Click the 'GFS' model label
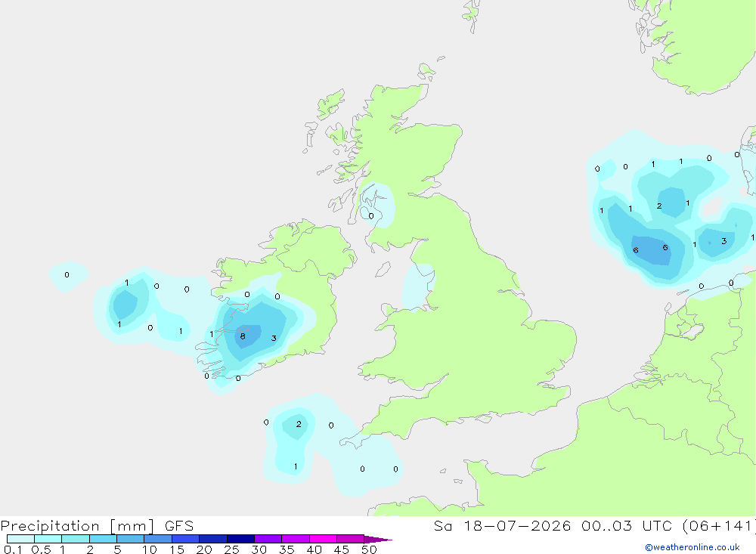This screenshot has height=554, width=756. coord(179,526)
